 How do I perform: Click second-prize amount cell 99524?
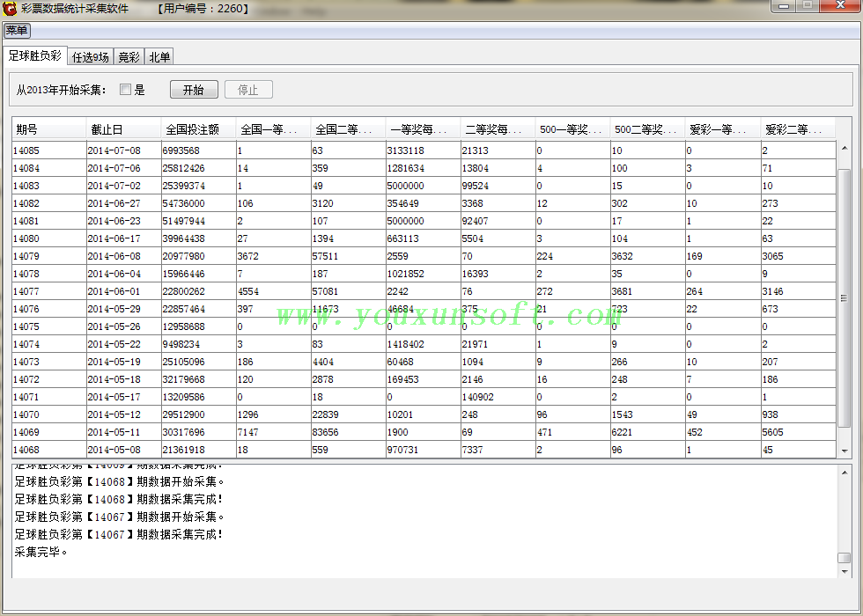coord(498,186)
